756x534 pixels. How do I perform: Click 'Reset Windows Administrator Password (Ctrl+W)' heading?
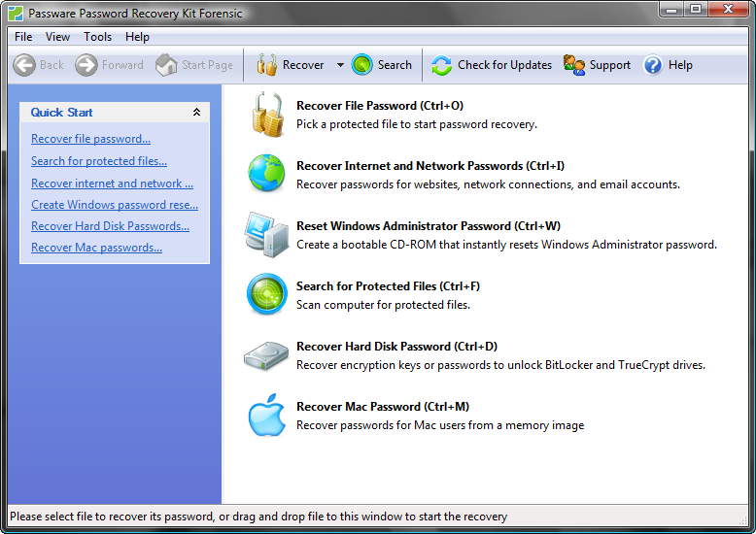429,226
